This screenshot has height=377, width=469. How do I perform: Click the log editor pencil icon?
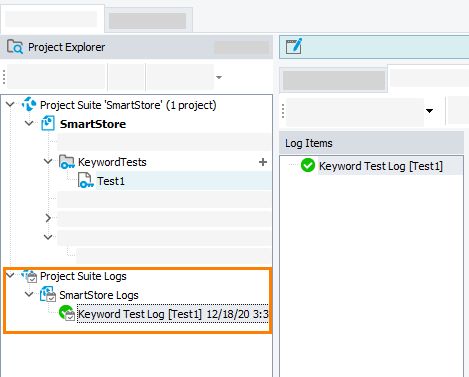tap(294, 46)
